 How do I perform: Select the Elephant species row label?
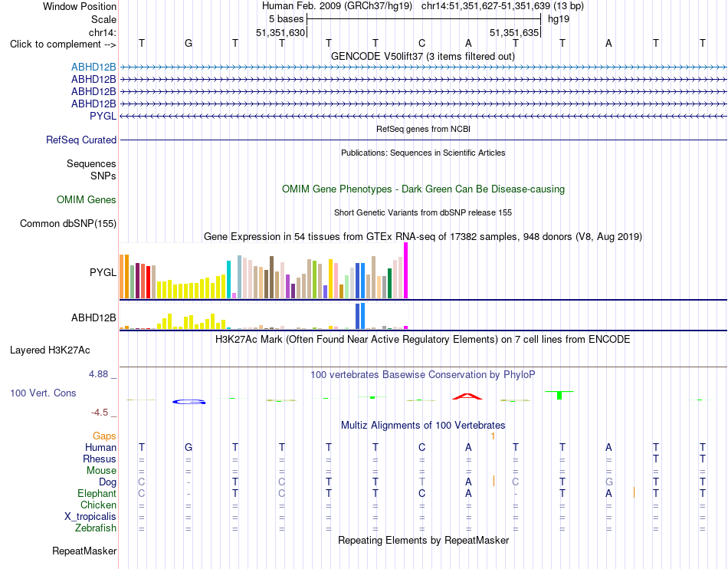[97, 493]
